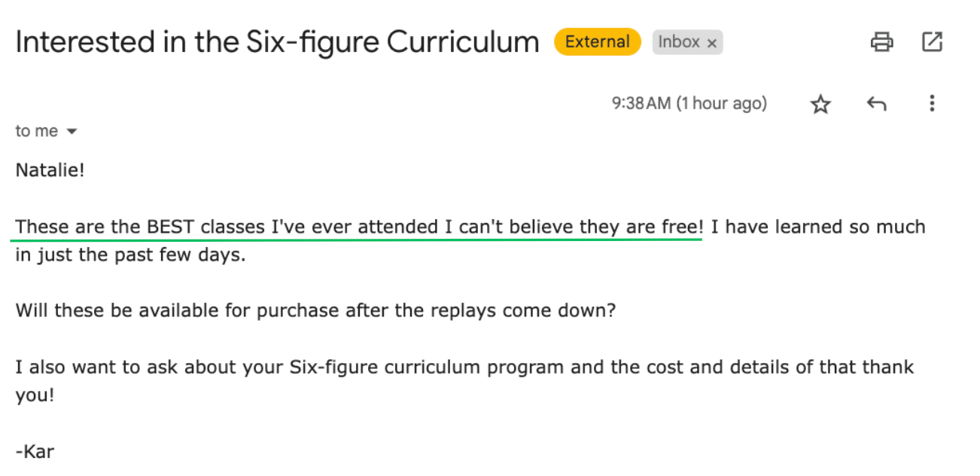The width and height of the screenshot is (980, 476).
Task: Click the subject "Interested in the Six-figure Curriculum"
Action: tap(277, 42)
